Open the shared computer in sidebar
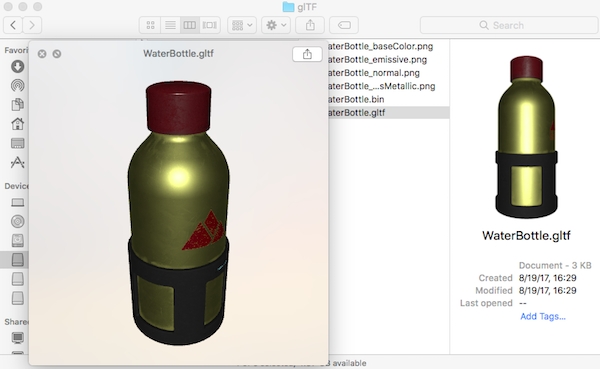Viewport: 600px width, 369px height. click(17, 338)
